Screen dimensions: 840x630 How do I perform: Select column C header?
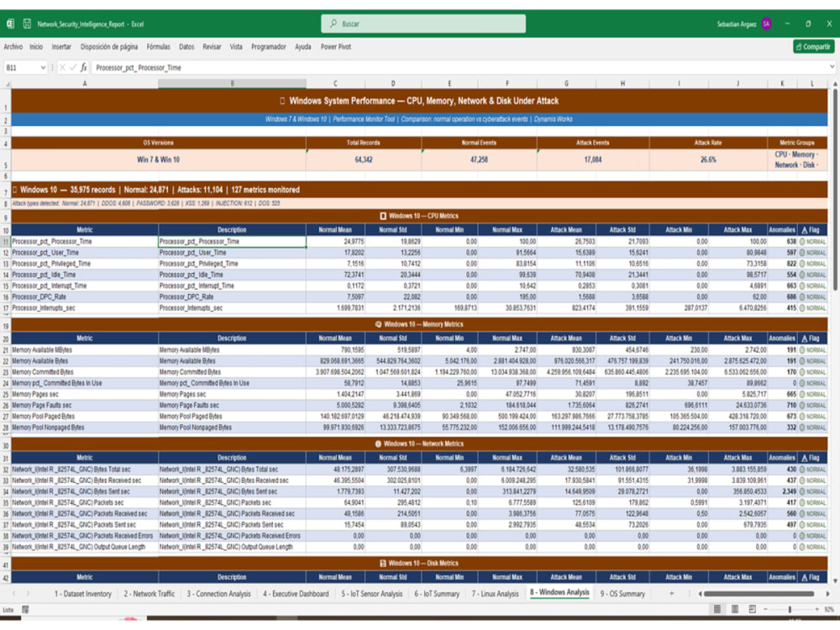point(335,83)
